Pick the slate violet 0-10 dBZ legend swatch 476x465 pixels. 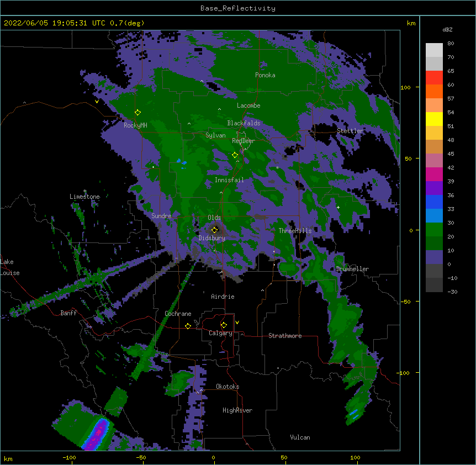(x=434, y=257)
